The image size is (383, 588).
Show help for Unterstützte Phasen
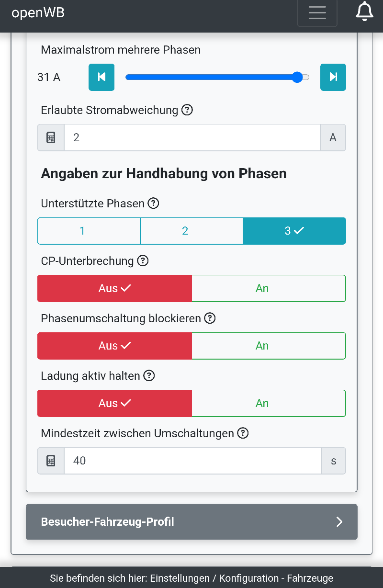pos(153,204)
